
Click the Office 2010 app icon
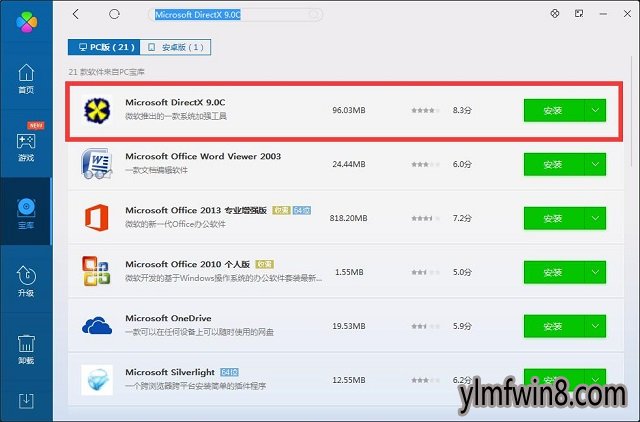click(96, 271)
